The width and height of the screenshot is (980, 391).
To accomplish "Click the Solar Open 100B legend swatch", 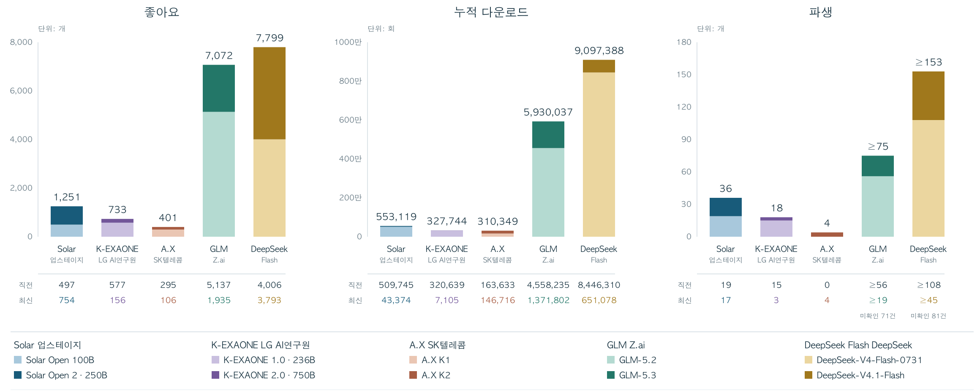I will coord(18,360).
